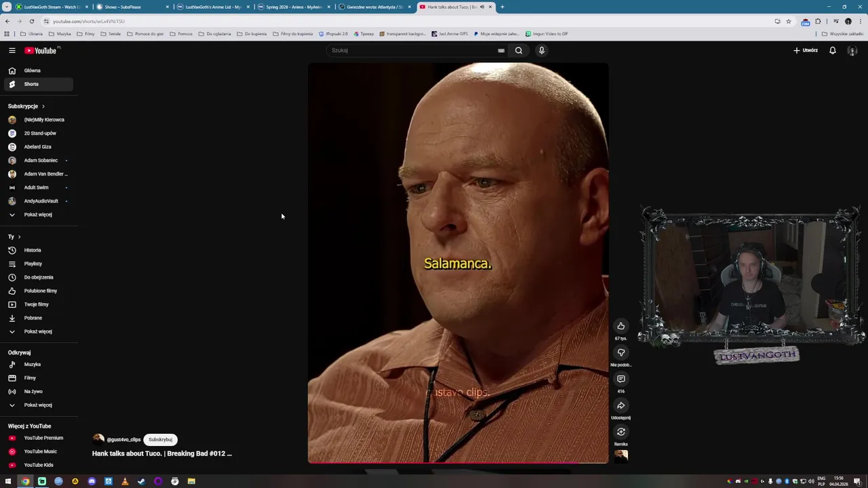Click the Shorts video progress bar
This screenshot has height=488, width=868.
(x=458, y=464)
